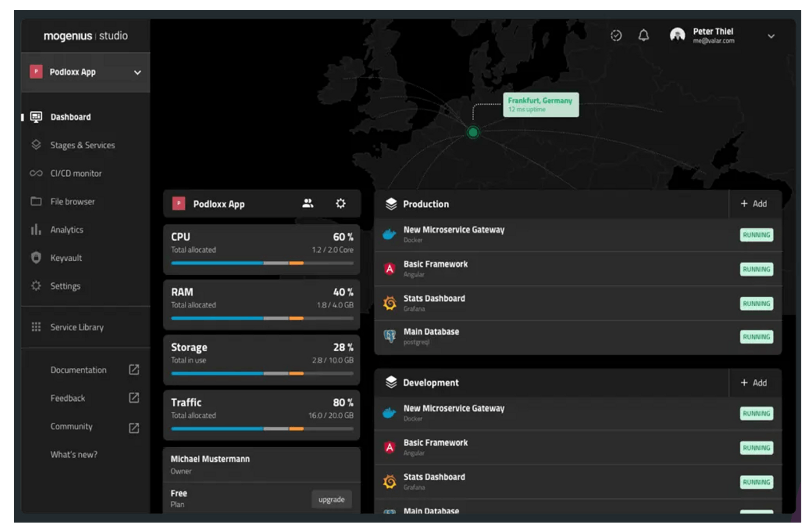Open Podloxx App gear settings icon

click(x=341, y=204)
